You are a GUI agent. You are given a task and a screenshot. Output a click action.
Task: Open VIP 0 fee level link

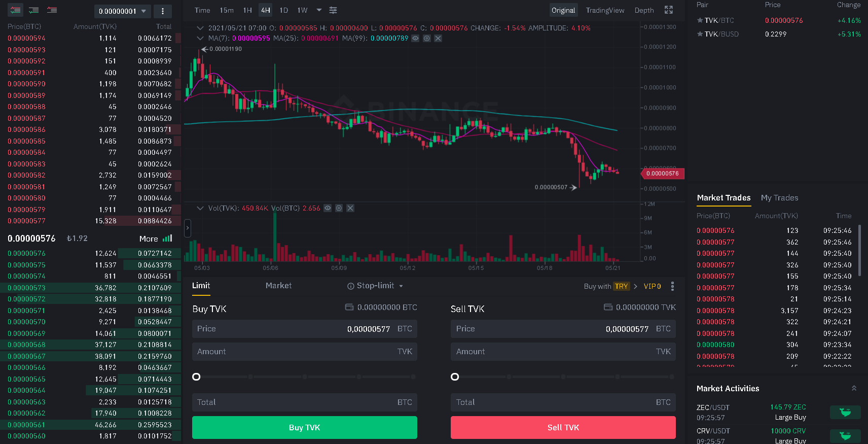[x=652, y=286]
